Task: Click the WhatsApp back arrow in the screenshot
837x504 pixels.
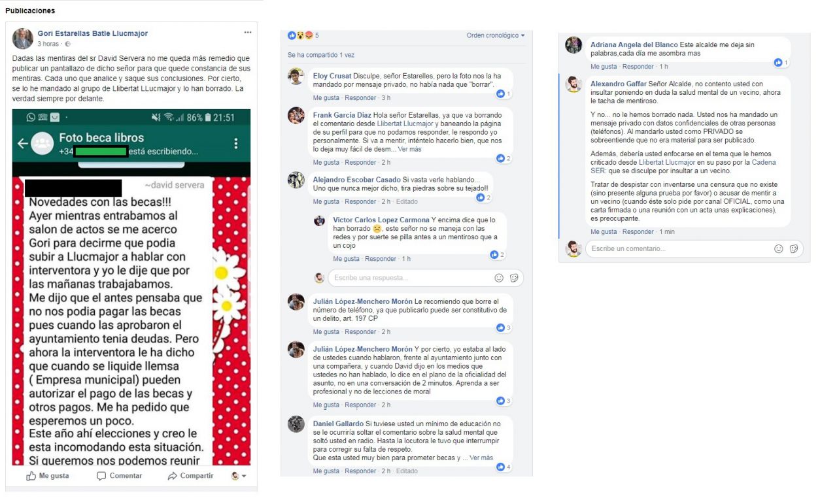Action: 23,143
